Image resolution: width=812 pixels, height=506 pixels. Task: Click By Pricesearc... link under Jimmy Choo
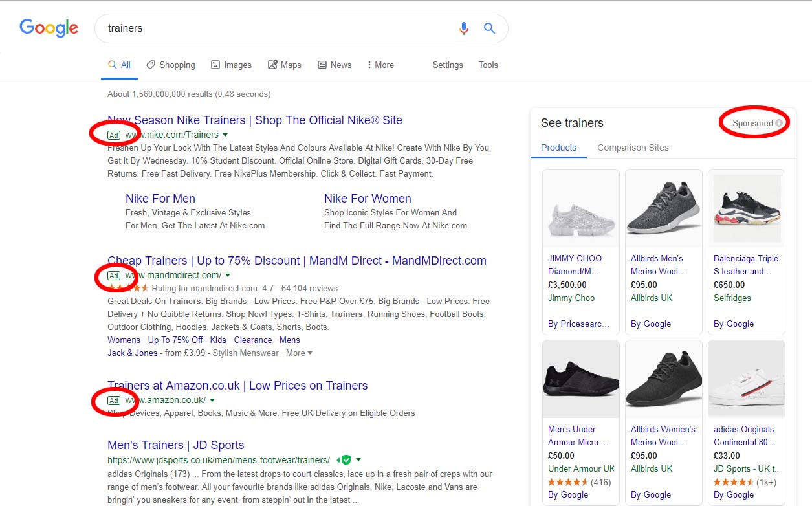[x=579, y=324]
